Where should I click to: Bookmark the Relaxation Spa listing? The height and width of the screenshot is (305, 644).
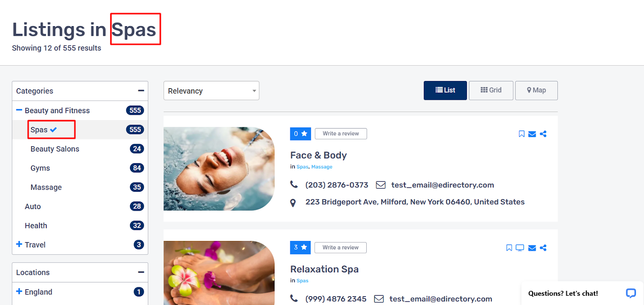pos(509,248)
